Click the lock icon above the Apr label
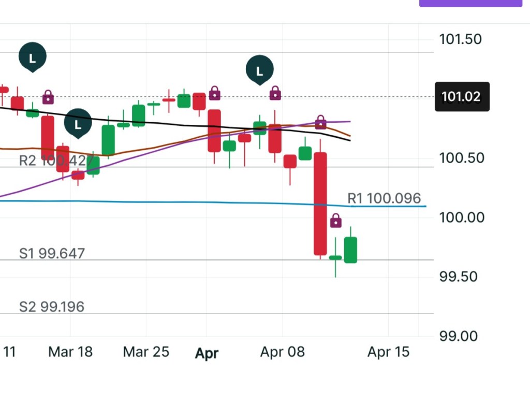530x420 pixels. coord(214,94)
